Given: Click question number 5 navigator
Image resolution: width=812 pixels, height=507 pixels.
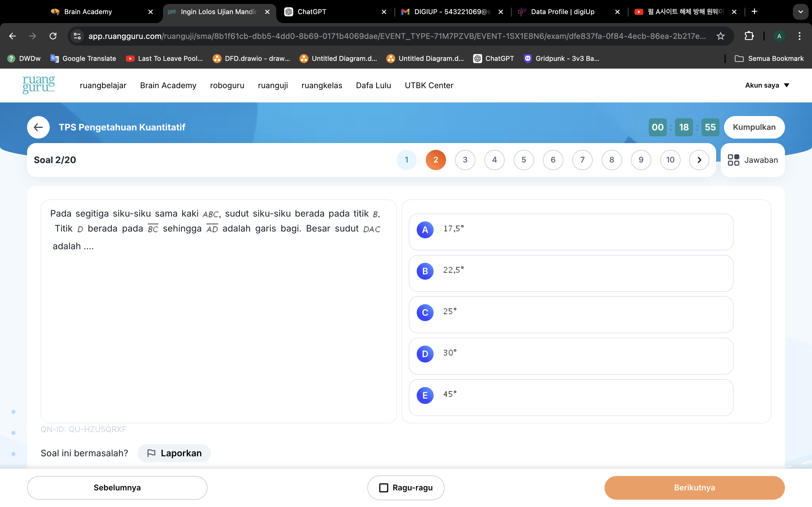Looking at the screenshot, I should click(523, 159).
